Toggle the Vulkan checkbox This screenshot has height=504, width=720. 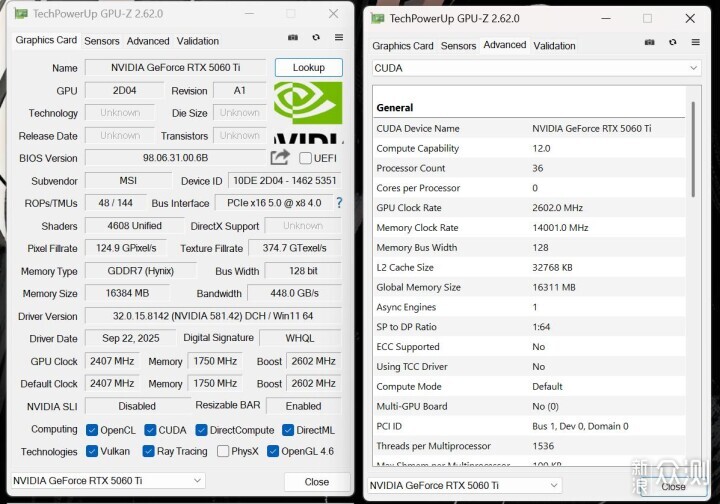point(92,451)
